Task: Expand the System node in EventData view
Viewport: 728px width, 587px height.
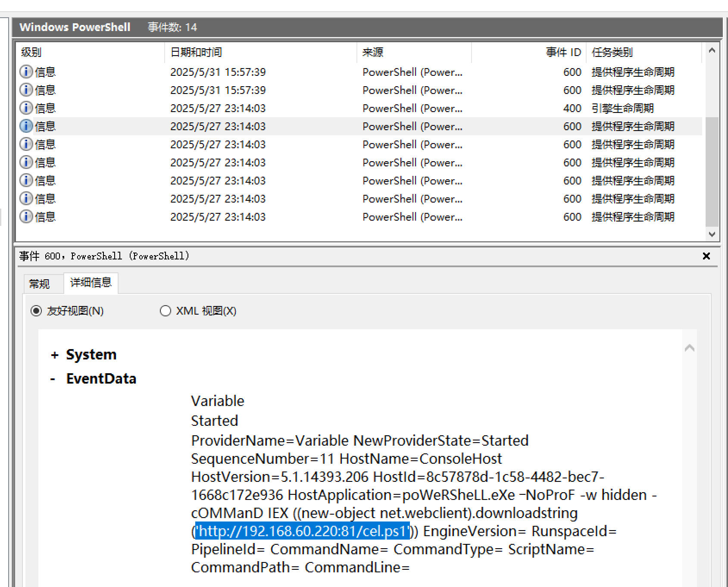Action: (54, 354)
